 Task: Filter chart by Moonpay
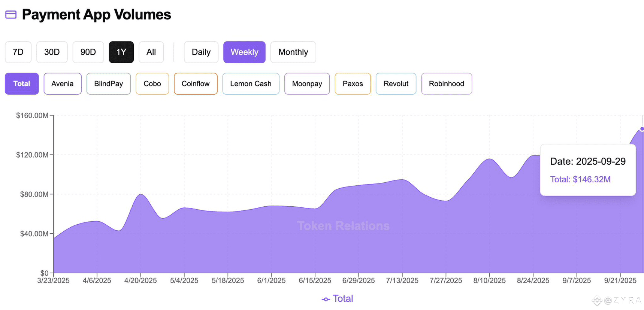click(x=307, y=83)
